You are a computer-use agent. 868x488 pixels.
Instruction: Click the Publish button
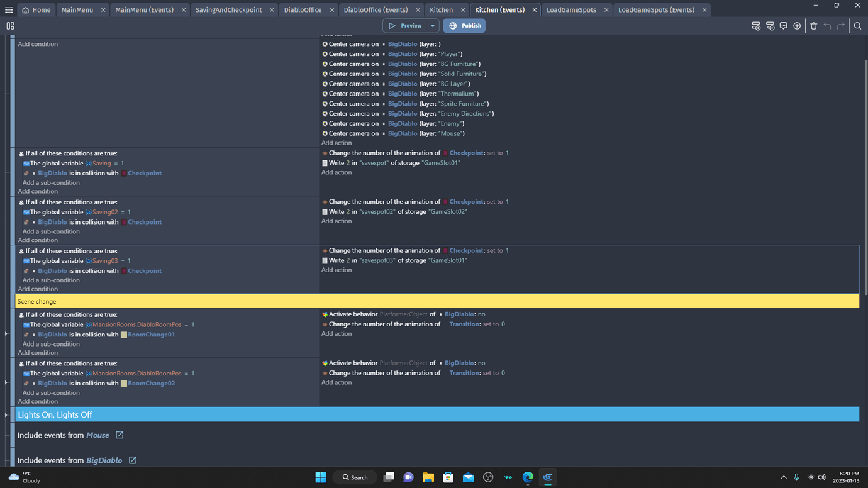[x=465, y=25]
